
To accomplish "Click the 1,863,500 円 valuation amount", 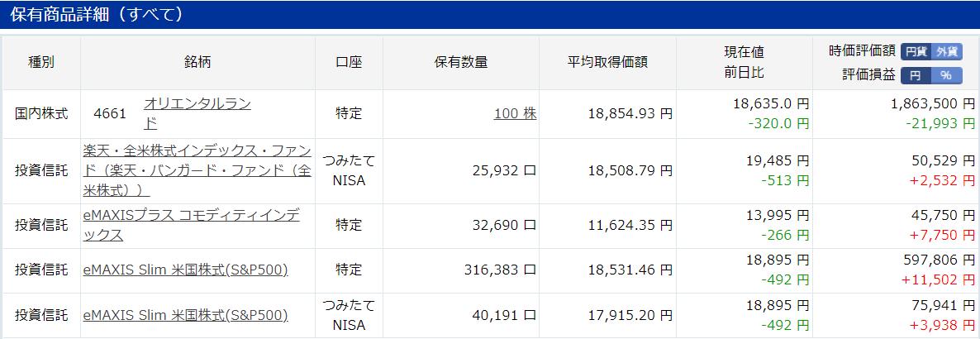I will pos(933,104).
